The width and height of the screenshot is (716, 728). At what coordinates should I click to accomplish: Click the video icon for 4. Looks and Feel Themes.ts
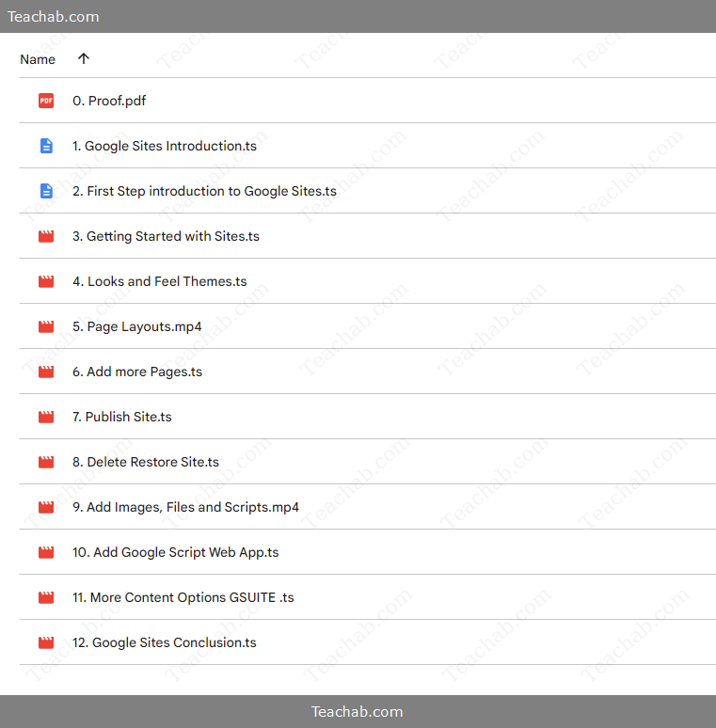[46, 281]
